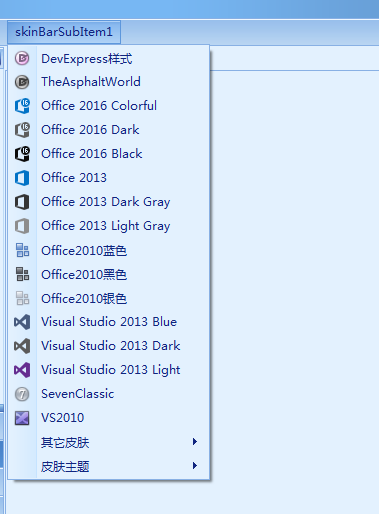Click the Visual Studio 2013 Blue icon

coord(22,322)
